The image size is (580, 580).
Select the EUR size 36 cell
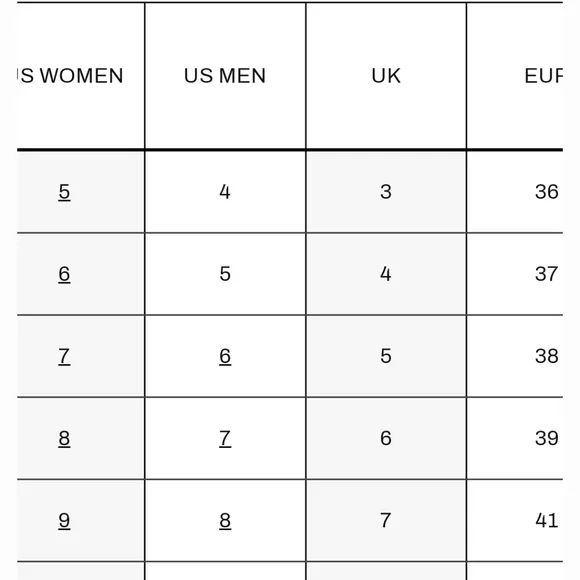pos(515,192)
